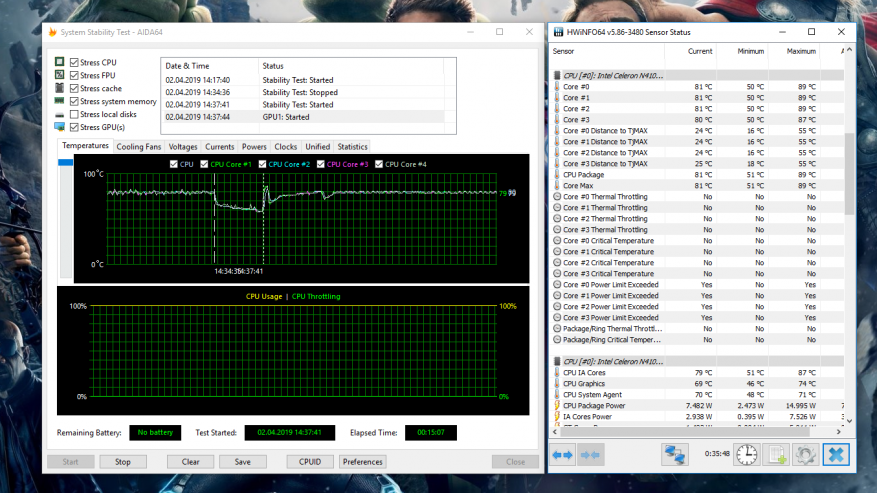Click the Clear button
Screen dimensions: 877x493
[x=190, y=462]
